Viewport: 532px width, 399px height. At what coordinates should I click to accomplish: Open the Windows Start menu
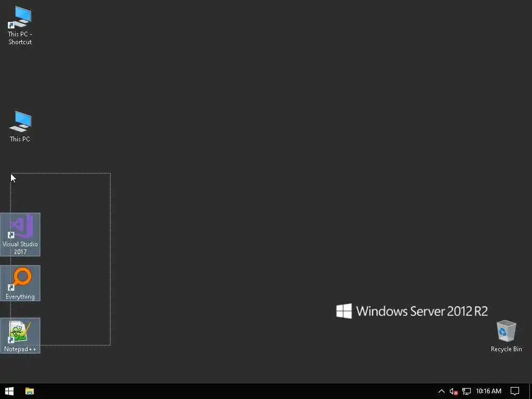point(9,391)
